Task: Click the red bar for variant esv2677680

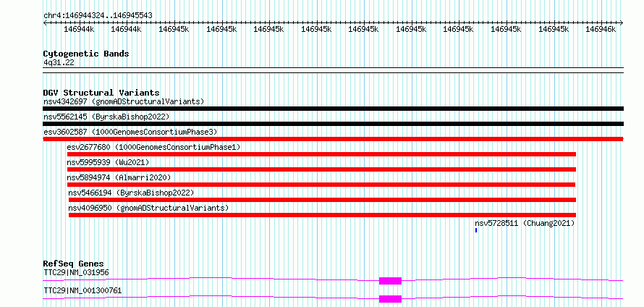Action: [x=321, y=154]
